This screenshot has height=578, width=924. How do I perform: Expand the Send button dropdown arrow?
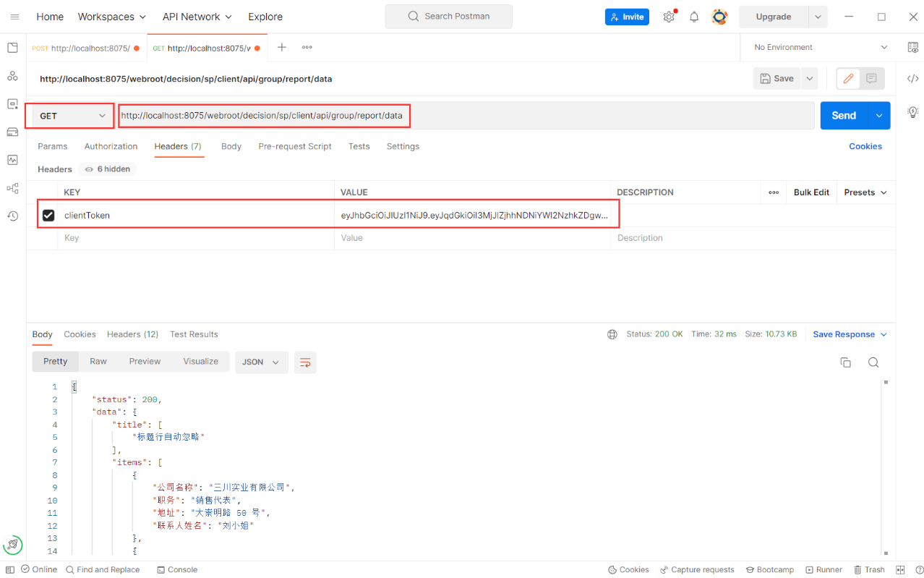coord(879,116)
